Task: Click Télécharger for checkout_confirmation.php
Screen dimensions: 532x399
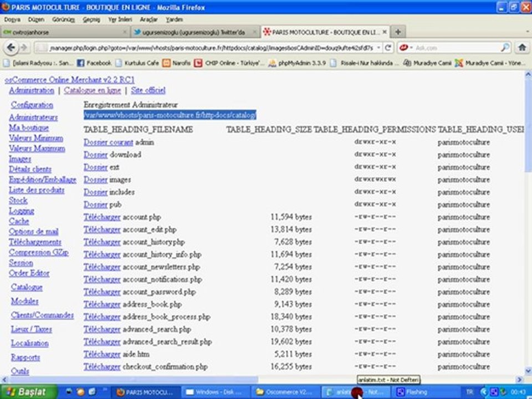Action: (102, 367)
